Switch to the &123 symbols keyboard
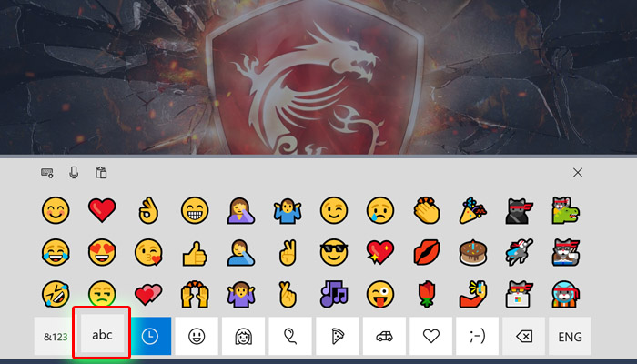637x364 pixels. click(x=56, y=336)
